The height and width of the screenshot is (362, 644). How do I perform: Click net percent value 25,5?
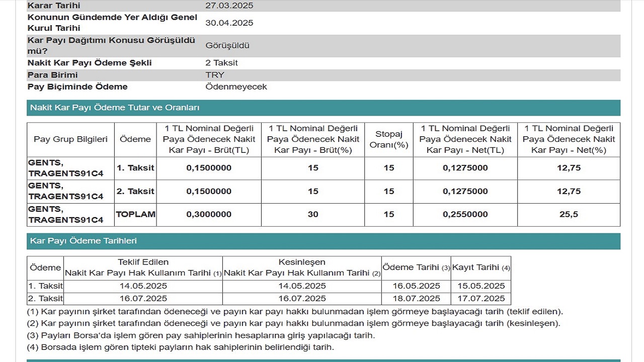569,214
